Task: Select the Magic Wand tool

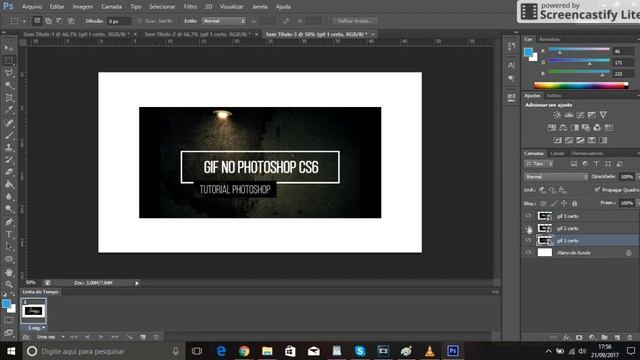Action: click(x=9, y=85)
